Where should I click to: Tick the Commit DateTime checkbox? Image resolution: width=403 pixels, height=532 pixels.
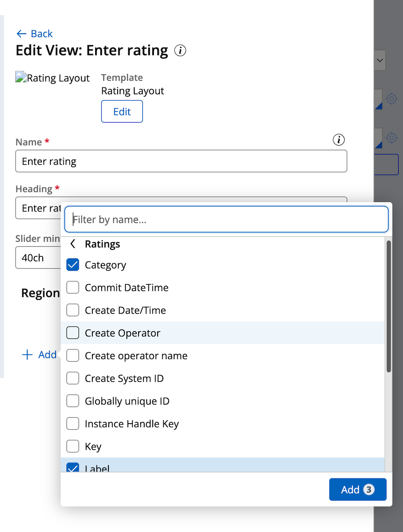coord(73,287)
